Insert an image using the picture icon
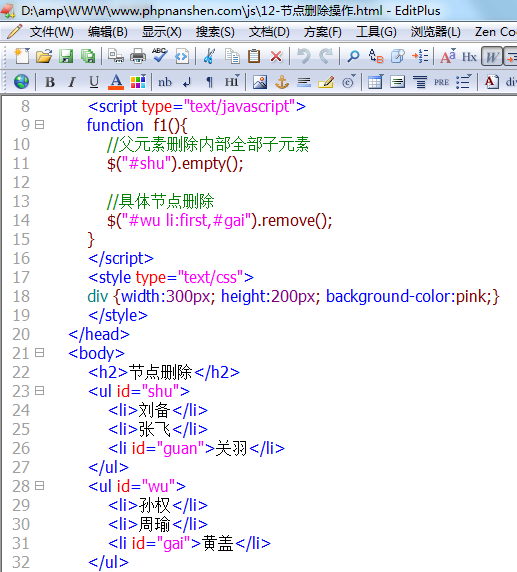 (260, 82)
